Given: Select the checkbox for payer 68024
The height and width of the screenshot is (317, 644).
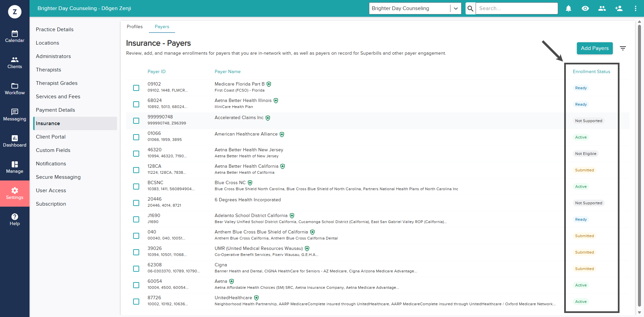Looking at the screenshot, I should (136, 104).
